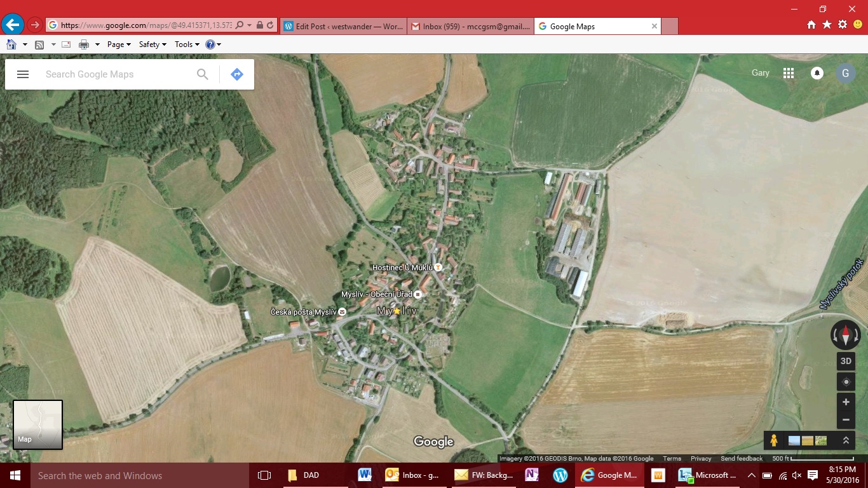Open the Safety dropdown menu
The image size is (868, 488).
click(x=153, y=44)
